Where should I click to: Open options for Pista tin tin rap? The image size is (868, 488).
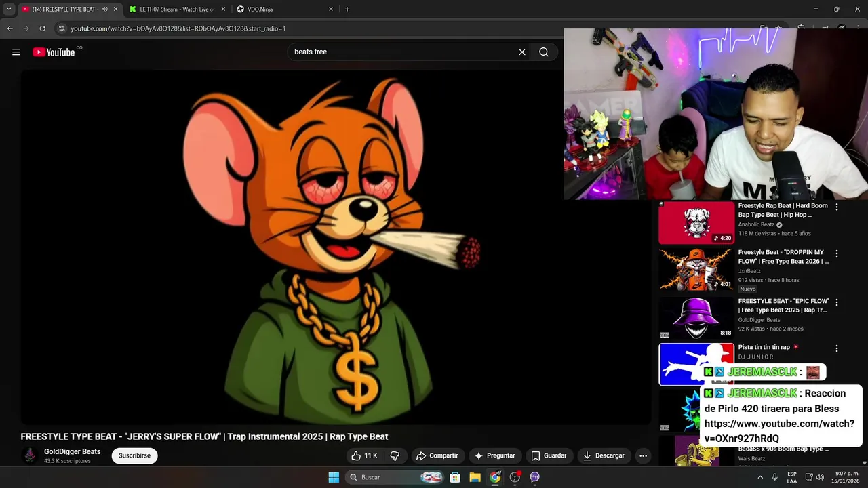(x=837, y=348)
